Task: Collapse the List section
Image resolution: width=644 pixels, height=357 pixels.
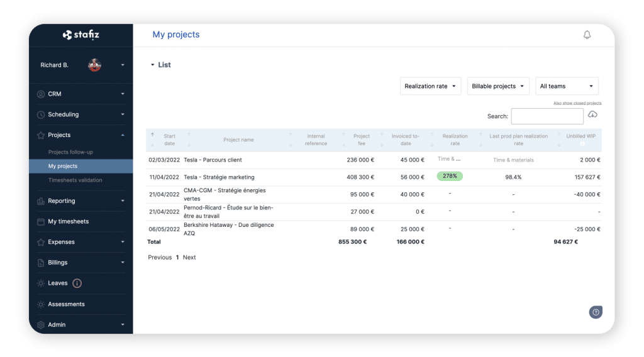Action: [x=152, y=65]
